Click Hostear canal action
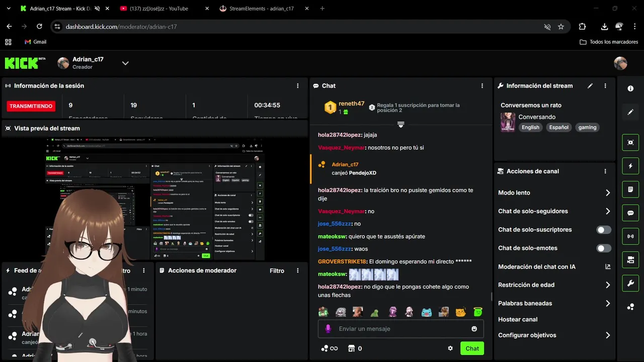This screenshot has width=644, height=362. [x=518, y=320]
